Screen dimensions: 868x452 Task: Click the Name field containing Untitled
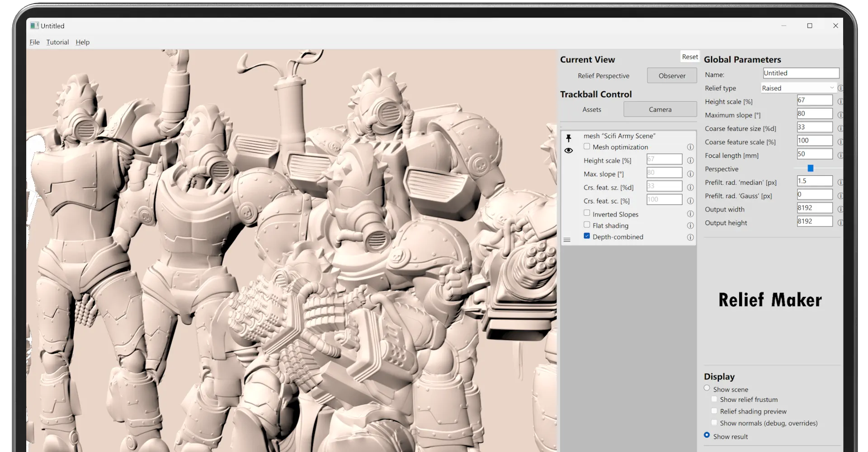click(x=800, y=73)
